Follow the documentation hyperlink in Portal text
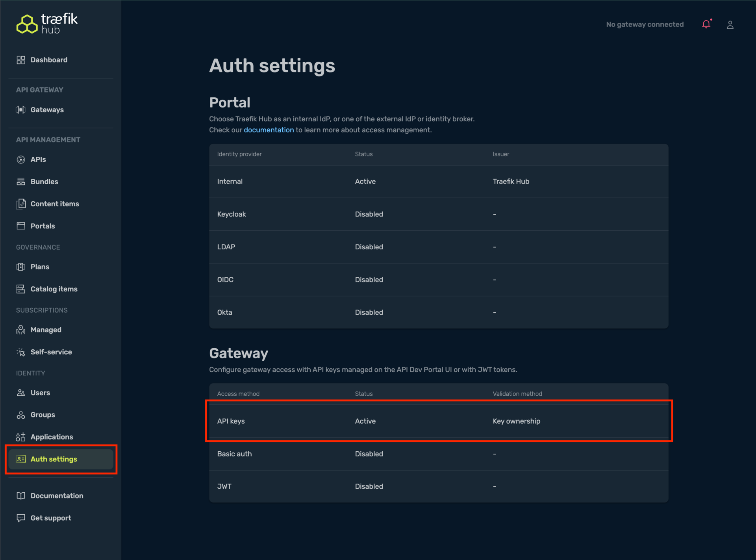The width and height of the screenshot is (756, 560). click(x=269, y=130)
